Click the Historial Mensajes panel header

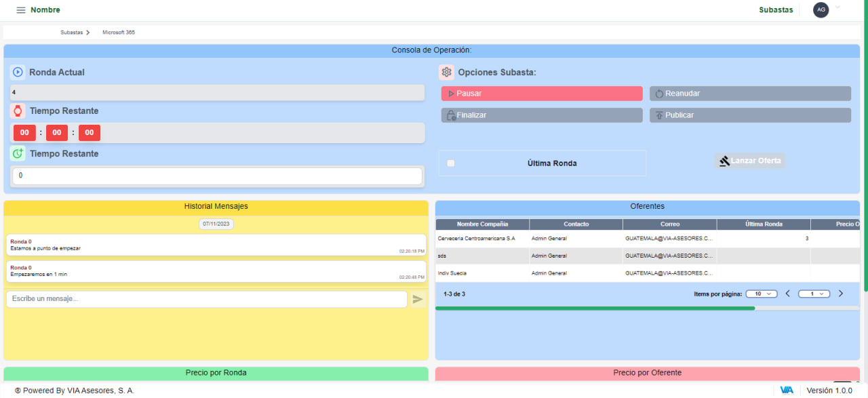click(216, 206)
